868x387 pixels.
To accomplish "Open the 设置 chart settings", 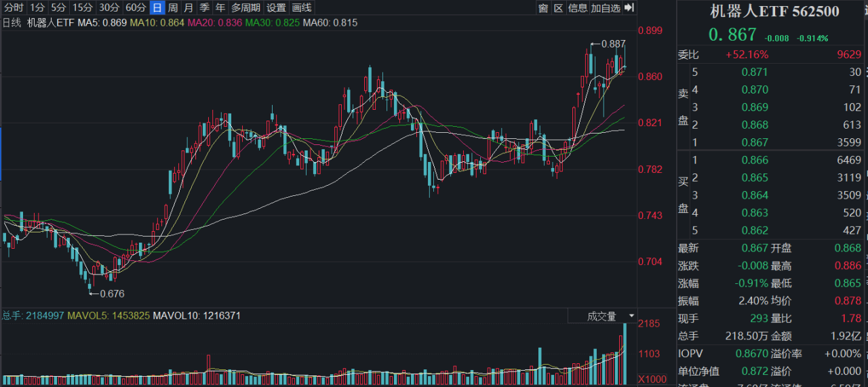I will [276, 8].
